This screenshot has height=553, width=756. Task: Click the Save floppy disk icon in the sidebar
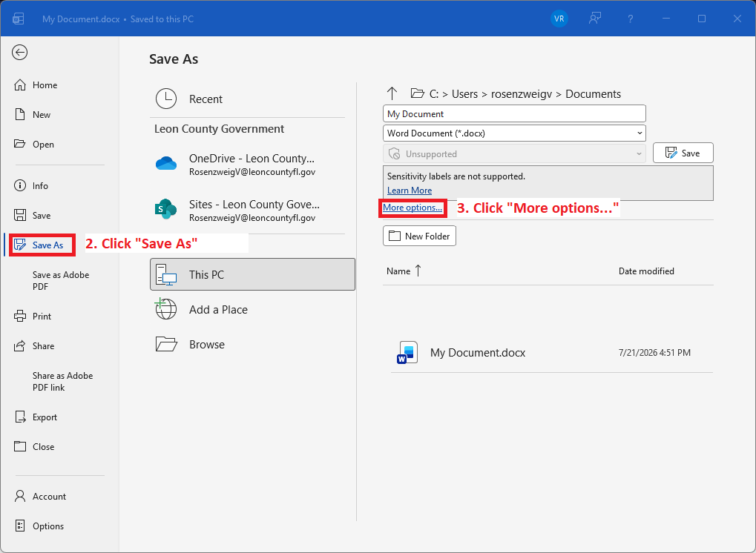tap(20, 215)
